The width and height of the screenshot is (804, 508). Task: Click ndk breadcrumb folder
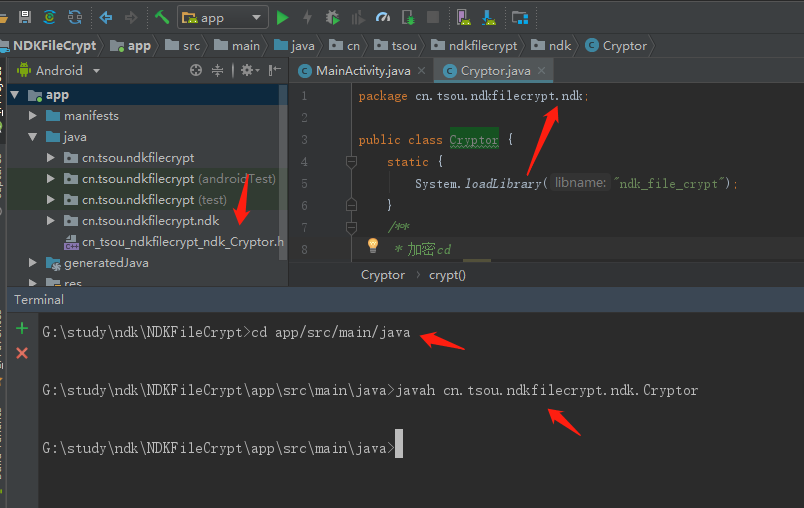[551, 46]
